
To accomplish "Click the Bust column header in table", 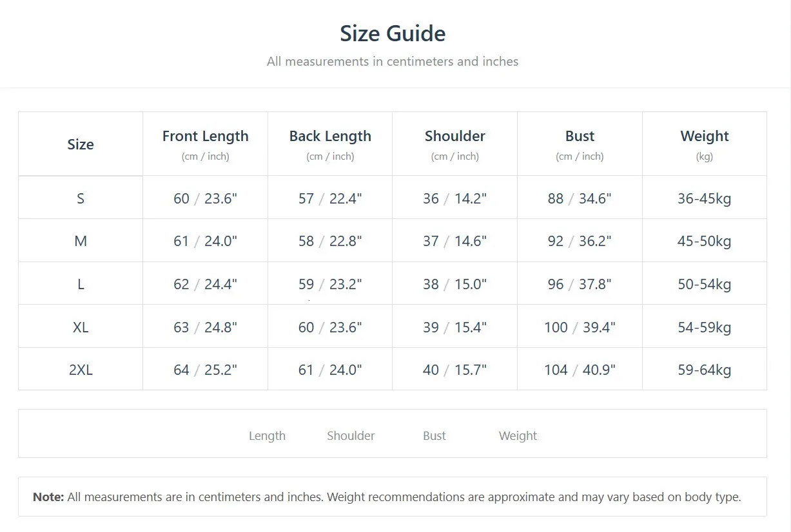I will click(580, 137).
